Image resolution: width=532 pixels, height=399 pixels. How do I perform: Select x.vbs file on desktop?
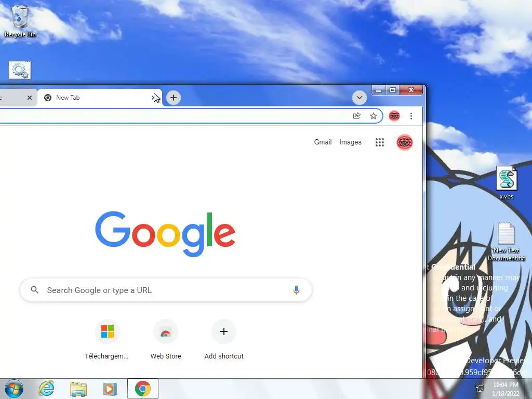tap(507, 182)
